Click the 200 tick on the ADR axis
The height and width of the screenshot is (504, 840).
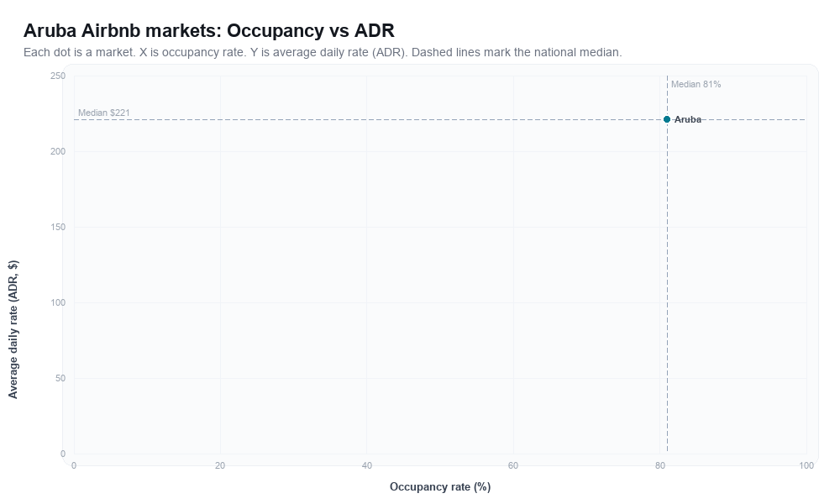pos(58,151)
